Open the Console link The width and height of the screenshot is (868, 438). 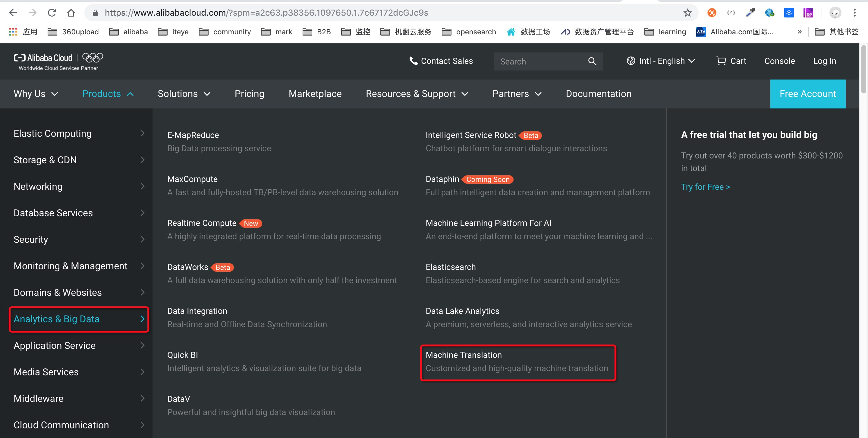coord(779,61)
